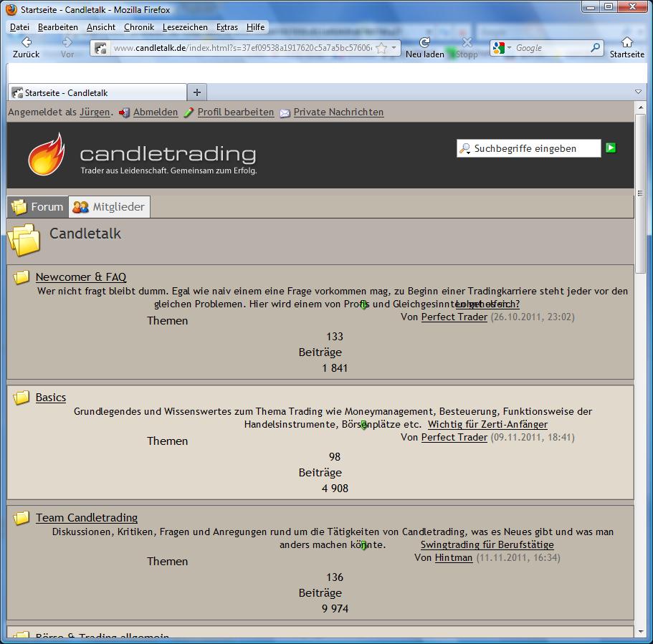The image size is (653, 644).
Task: Switch to the Mitglieder tab
Action: (x=109, y=207)
